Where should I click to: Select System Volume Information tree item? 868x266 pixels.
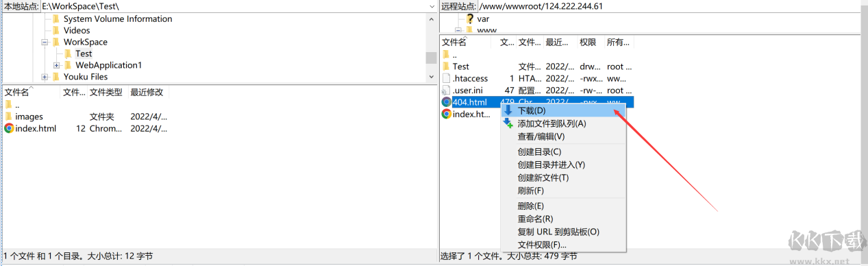point(118,19)
